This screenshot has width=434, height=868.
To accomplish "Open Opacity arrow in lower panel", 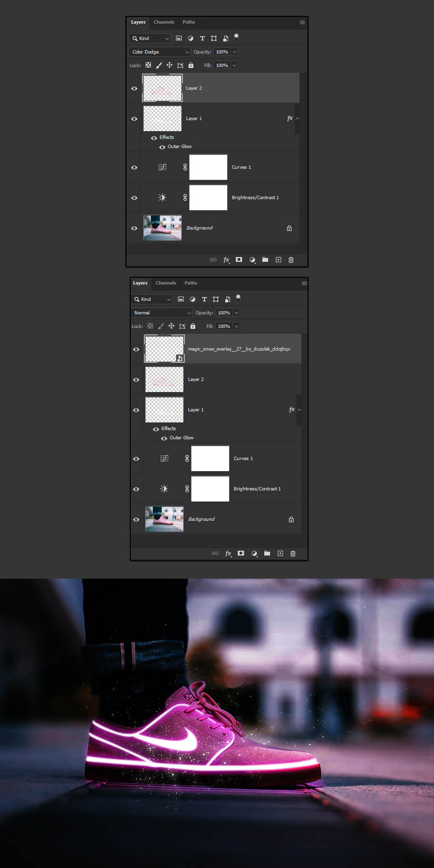I will tap(236, 313).
